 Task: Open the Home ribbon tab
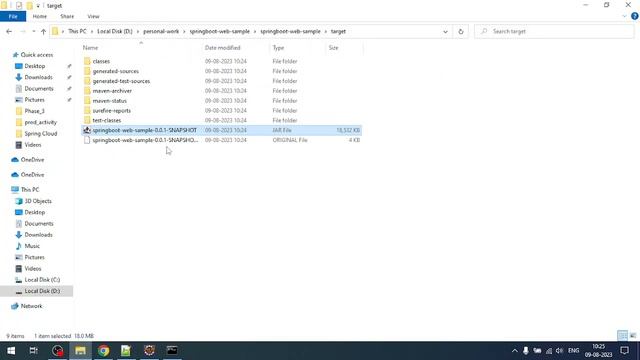pyautogui.click(x=40, y=16)
